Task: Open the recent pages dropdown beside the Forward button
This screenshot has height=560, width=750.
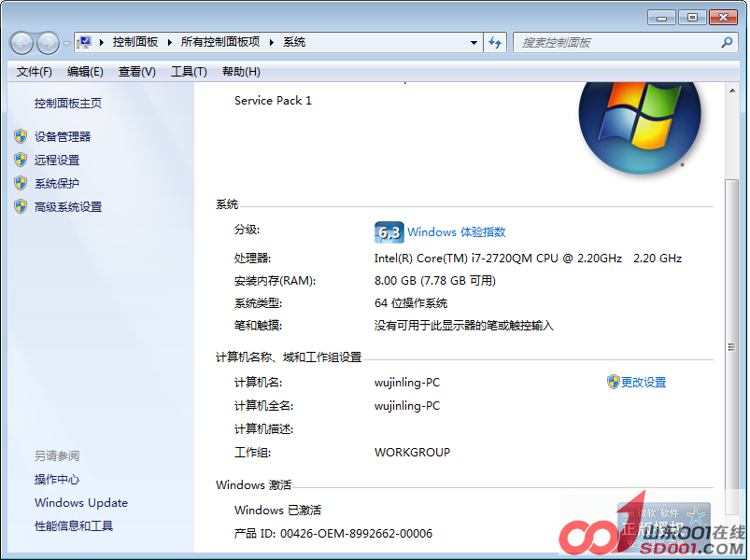Action: (x=65, y=43)
